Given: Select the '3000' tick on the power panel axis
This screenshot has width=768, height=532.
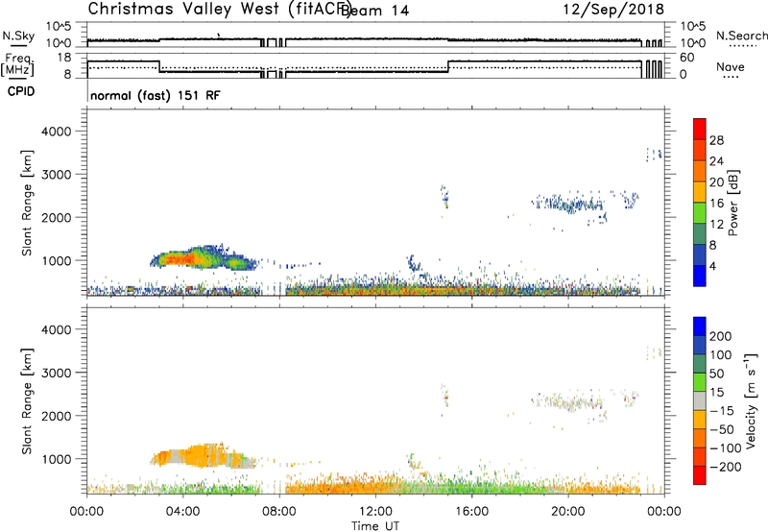Looking at the screenshot, I should 57,175.
